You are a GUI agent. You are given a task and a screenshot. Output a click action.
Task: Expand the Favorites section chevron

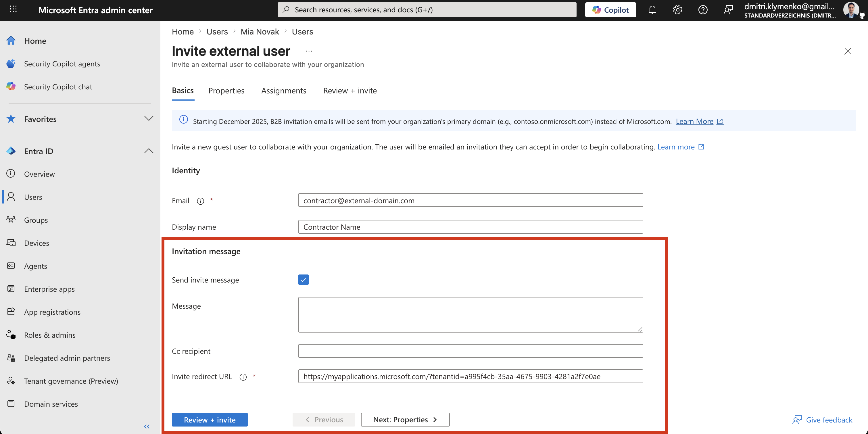coord(149,119)
